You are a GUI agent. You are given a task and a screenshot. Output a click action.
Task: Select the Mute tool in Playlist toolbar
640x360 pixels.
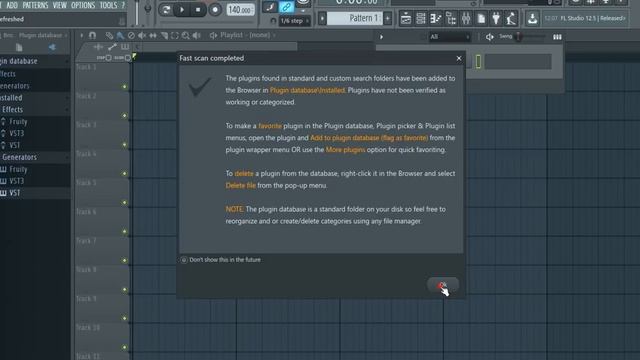142,36
